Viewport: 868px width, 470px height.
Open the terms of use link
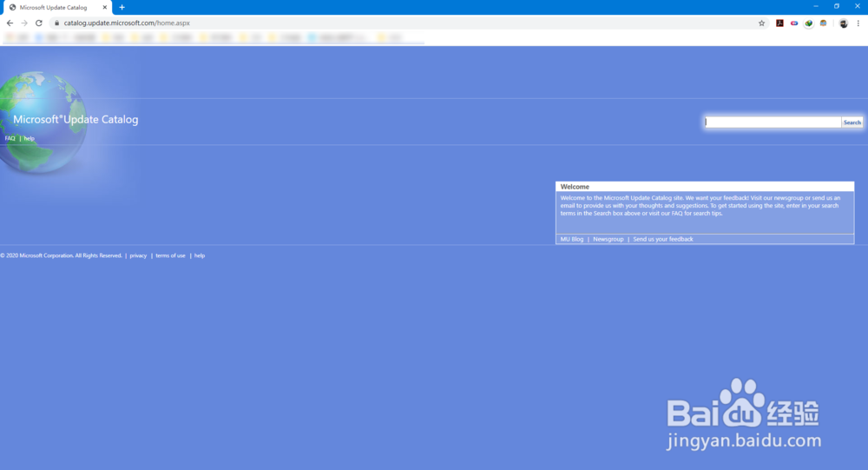tap(170, 255)
